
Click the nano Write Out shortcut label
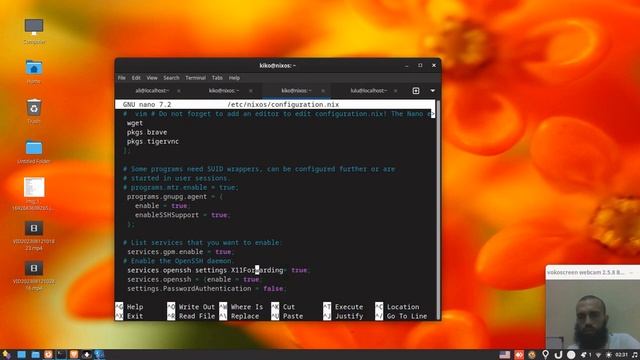pyautogui.click(x=196, y=307)
